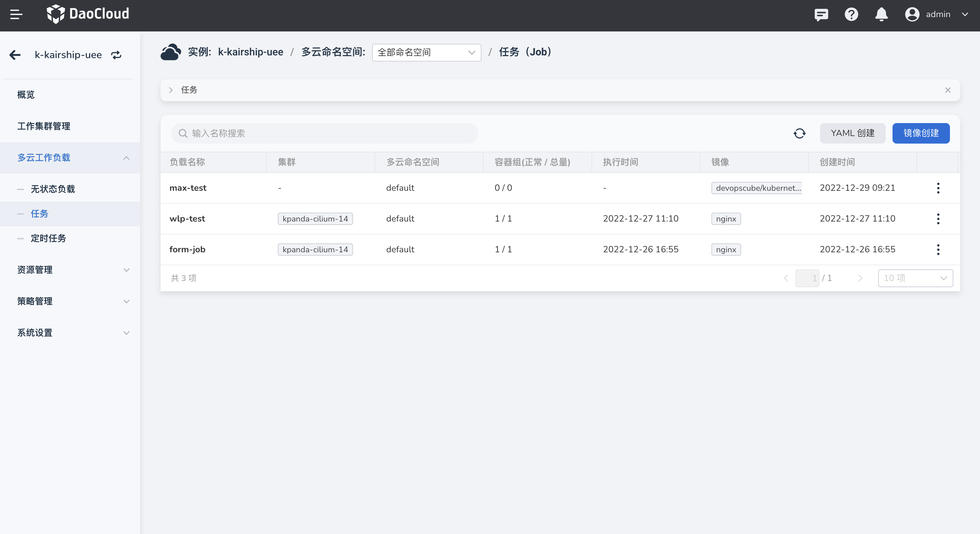
Task: Click k-kairship-uee in the breadcrumb
Action: pos(250,52)
